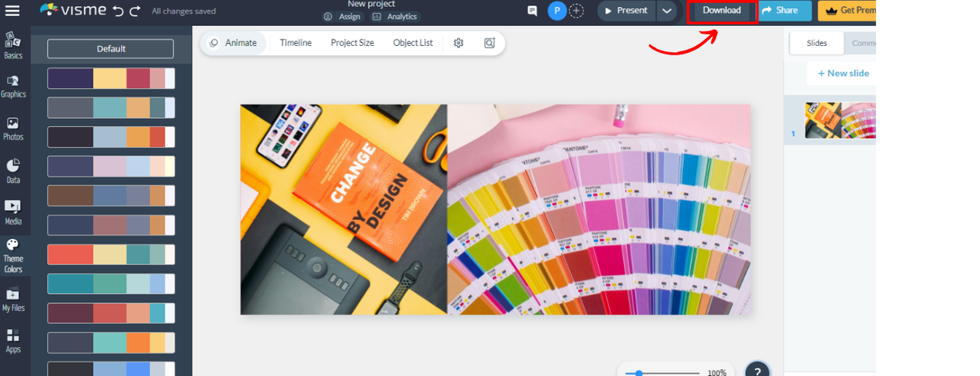The height and width of the screenshot is (376, 980).
Task: Redo the last change
Action: point(135,11)
